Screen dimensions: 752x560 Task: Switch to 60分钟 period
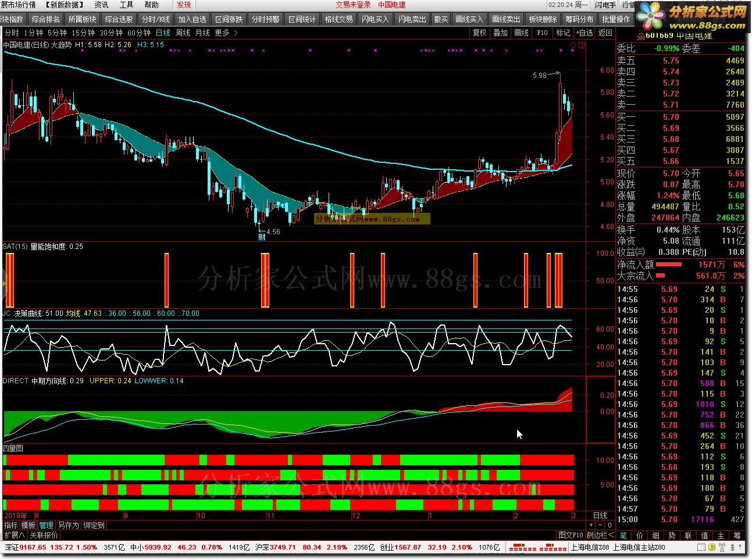pos(139,33)
